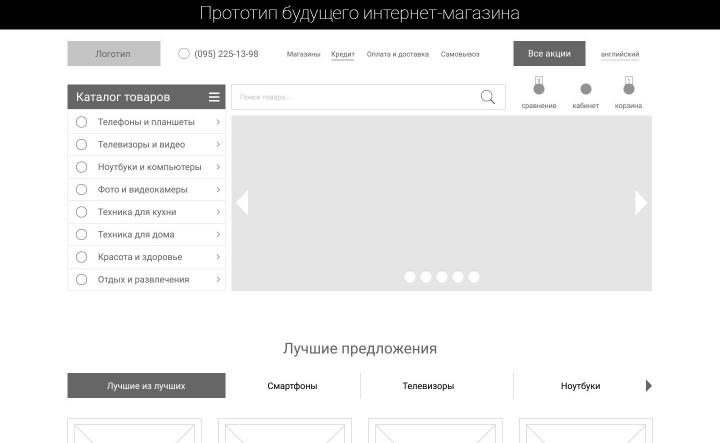Select second banner slider dot

[426, 277]
